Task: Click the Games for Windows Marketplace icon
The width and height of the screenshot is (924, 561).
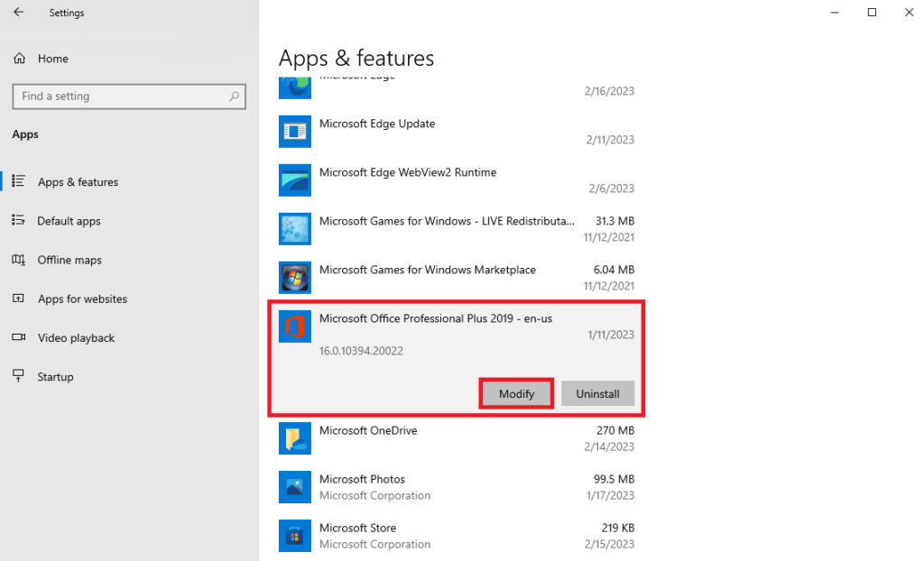Action: 295,278
